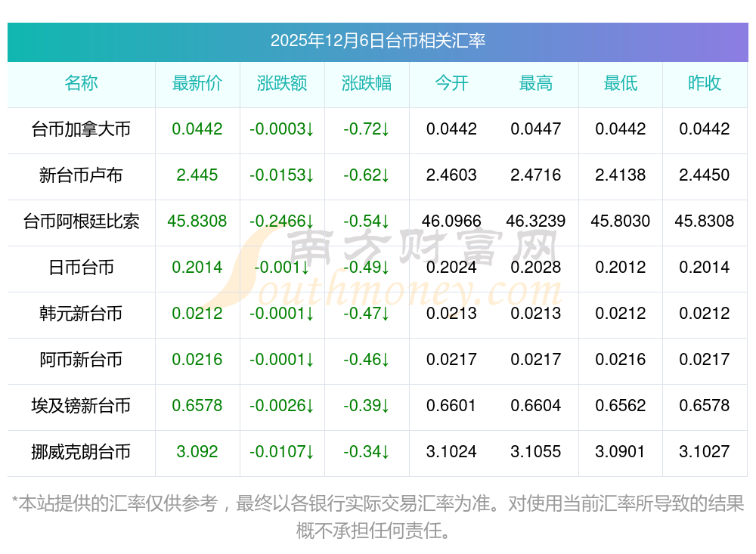
Task: Select the 最新价 column header
Action: click(x=197, y=83)
